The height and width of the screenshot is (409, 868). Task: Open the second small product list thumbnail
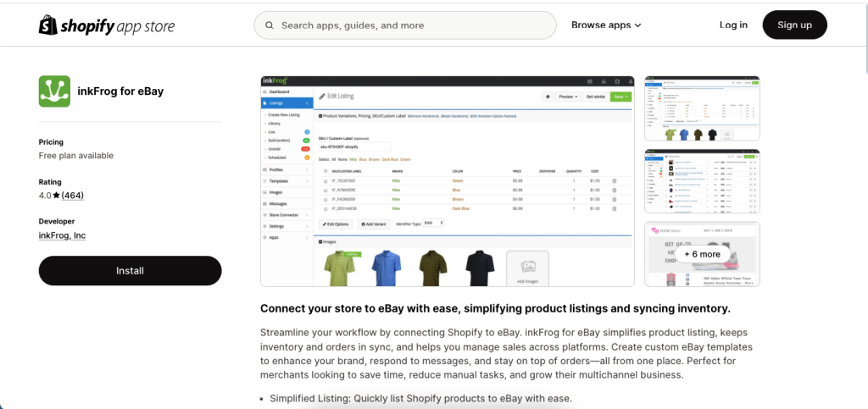(702, 180)
